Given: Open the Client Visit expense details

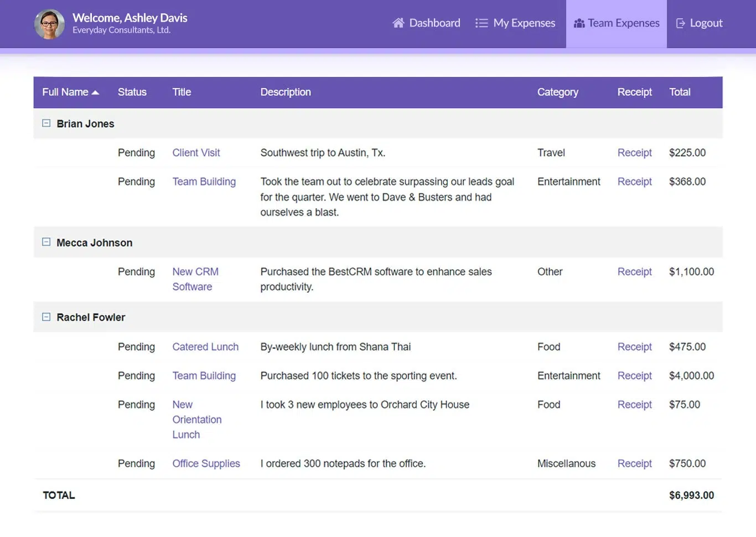Looking at the screenshot, I should (x=196, y=153).
